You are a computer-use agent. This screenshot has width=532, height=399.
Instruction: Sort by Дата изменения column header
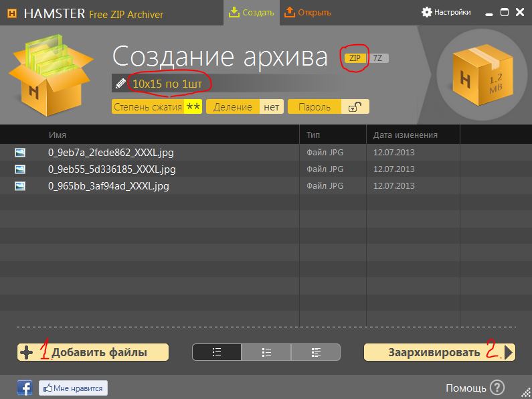click(405, 135)
